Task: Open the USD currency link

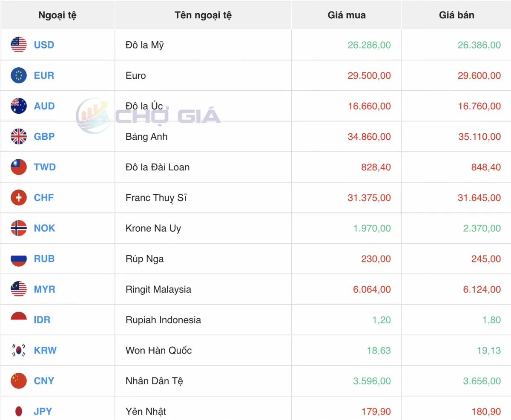Action: tap(44, 45)
